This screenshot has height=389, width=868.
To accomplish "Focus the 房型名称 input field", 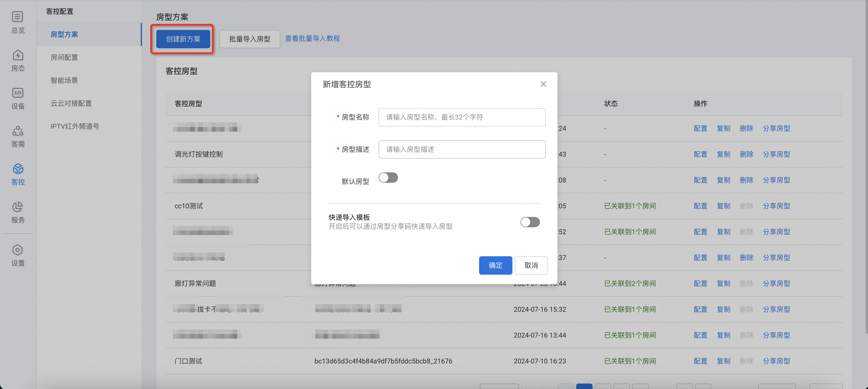I will [x=462, y=117].
